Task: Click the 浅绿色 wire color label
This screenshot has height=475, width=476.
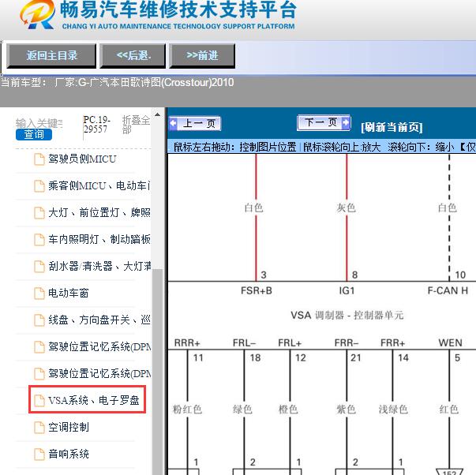Action: pos(393,410)
